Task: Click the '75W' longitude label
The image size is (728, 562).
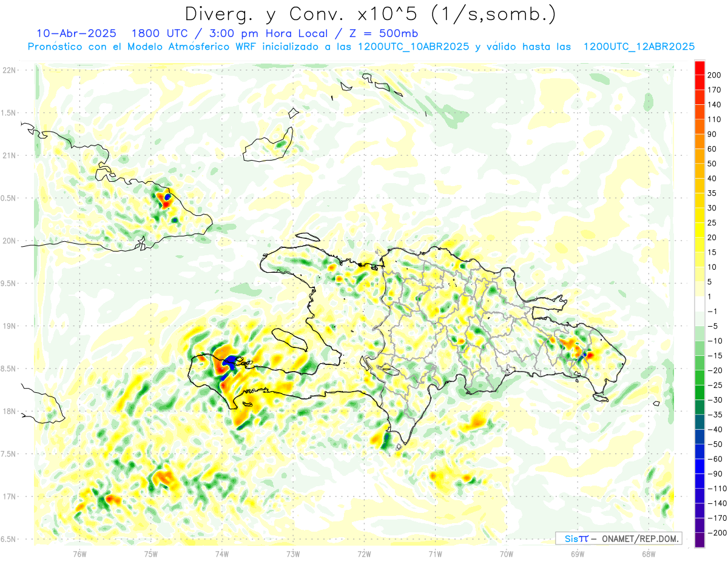Action: 150,554
